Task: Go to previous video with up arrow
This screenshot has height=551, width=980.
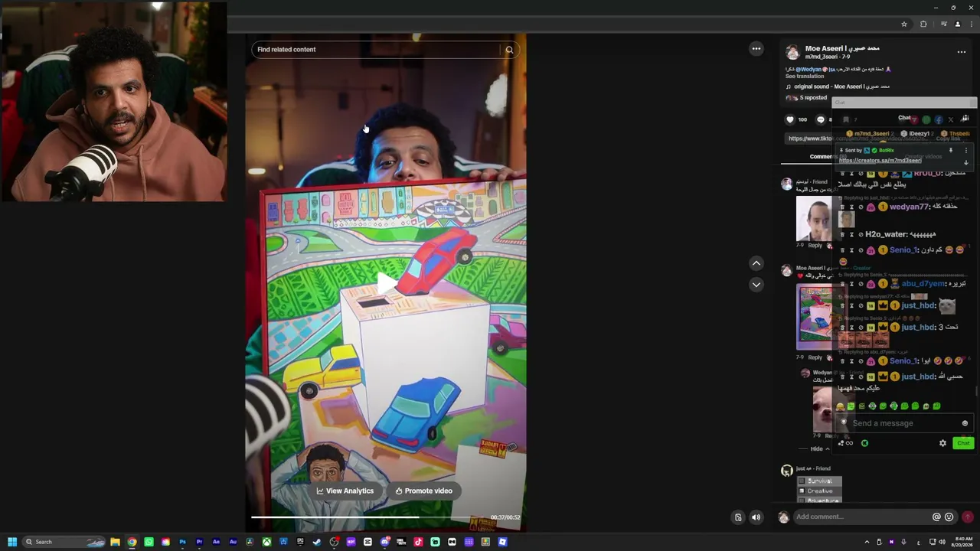Action: (x=756, y=263)
